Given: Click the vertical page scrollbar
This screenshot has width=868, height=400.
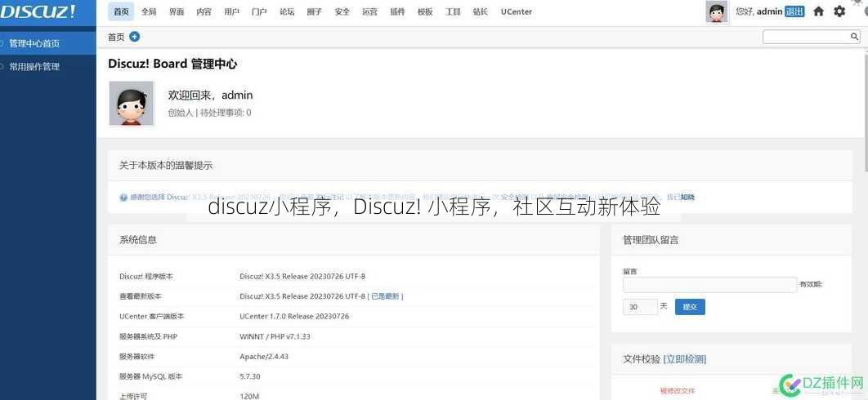Looking at the screenshot, I should tap(865, 108).
